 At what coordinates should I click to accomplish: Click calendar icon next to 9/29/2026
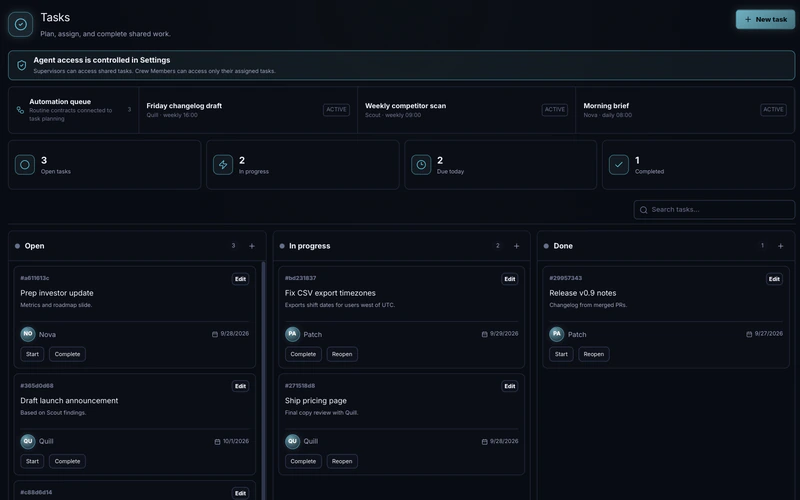(x=484, y=334)
